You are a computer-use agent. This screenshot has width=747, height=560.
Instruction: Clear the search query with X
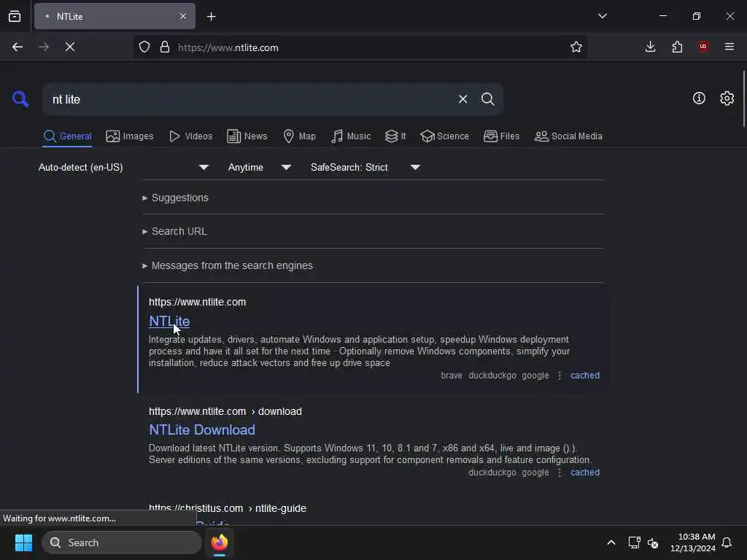click(x=462, y=99)
